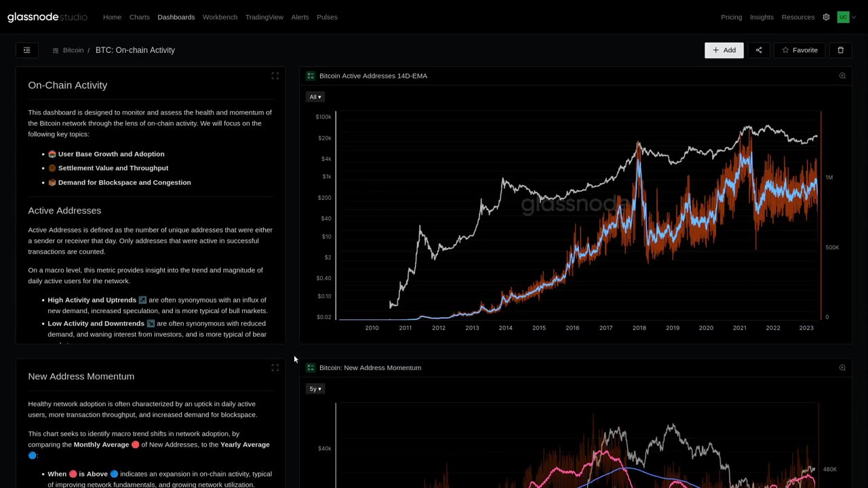Open the Charts navigation item
The image size is (868, 488).
point(140,17)
